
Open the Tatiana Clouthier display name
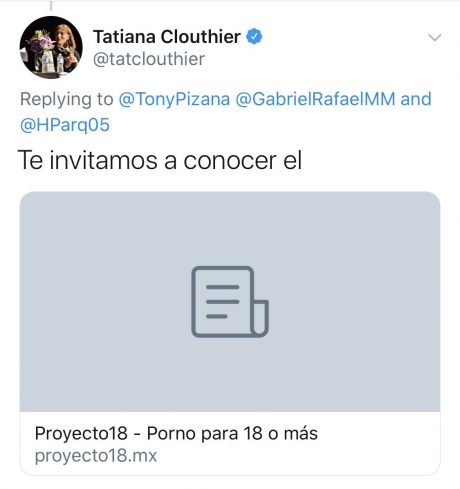167,37
